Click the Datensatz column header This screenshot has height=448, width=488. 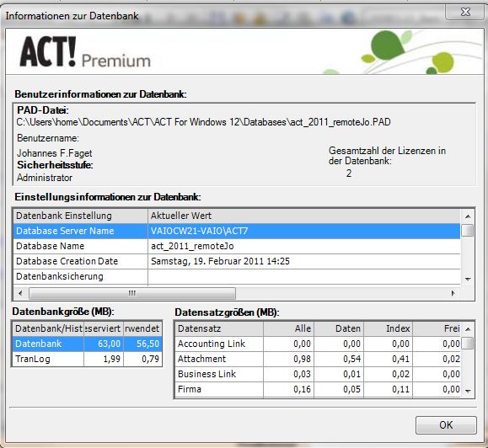pos(219,328)
